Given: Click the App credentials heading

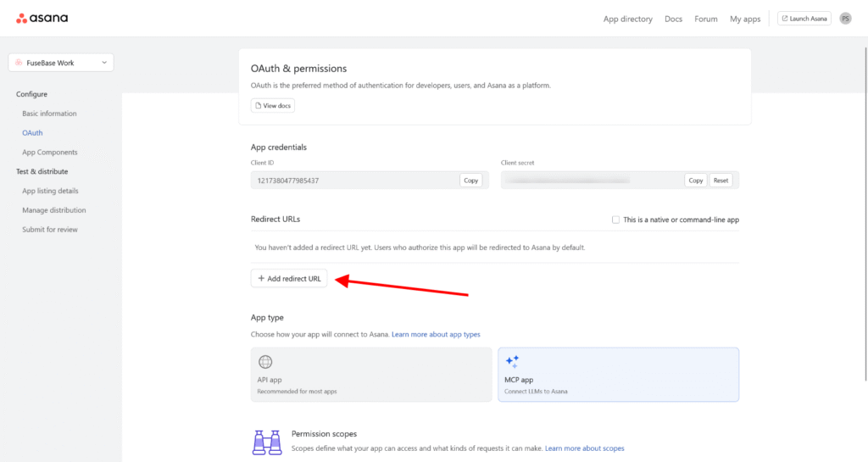Looking at the screenshot, I should click(x=278, y=148).
